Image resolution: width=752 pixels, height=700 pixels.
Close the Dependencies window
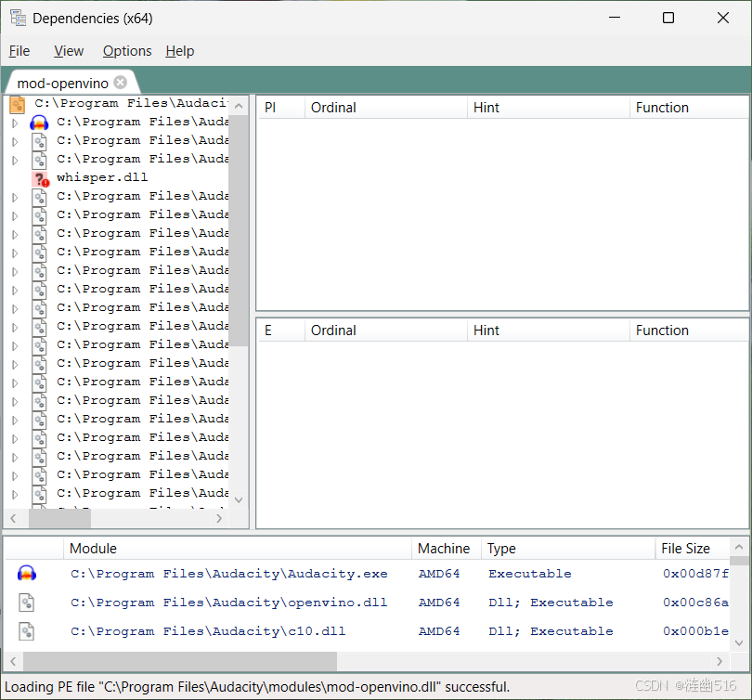click(722, 18)
